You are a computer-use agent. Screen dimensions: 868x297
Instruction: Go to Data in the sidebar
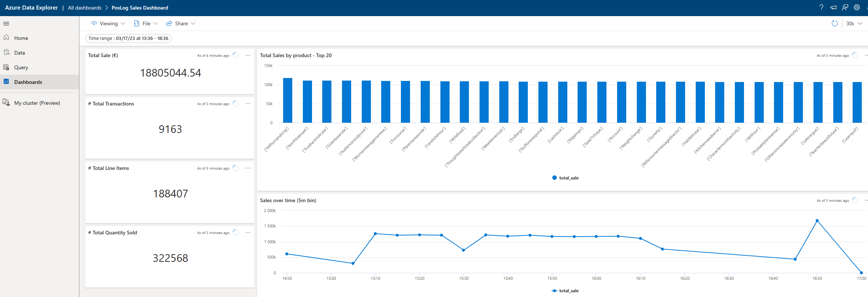40,53
